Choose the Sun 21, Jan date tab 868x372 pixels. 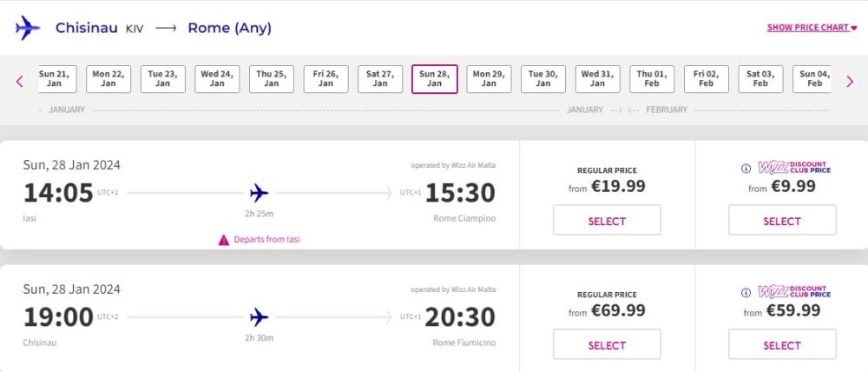54,79
